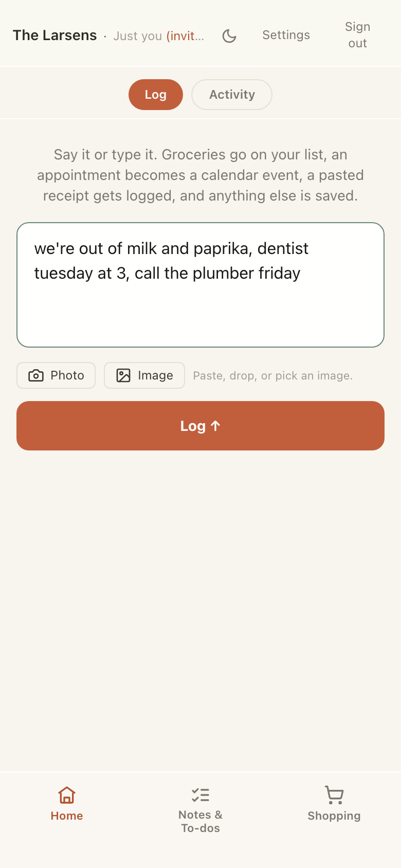Open Notes & To-dos from bottom nav label
The height and width of the screenshot is (868, 401).
200,821
